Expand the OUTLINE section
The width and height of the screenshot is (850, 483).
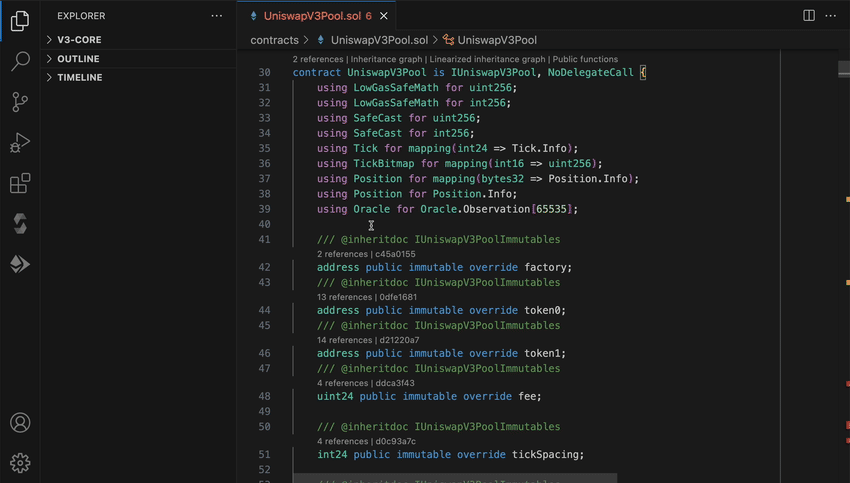[x=78, y=59]
